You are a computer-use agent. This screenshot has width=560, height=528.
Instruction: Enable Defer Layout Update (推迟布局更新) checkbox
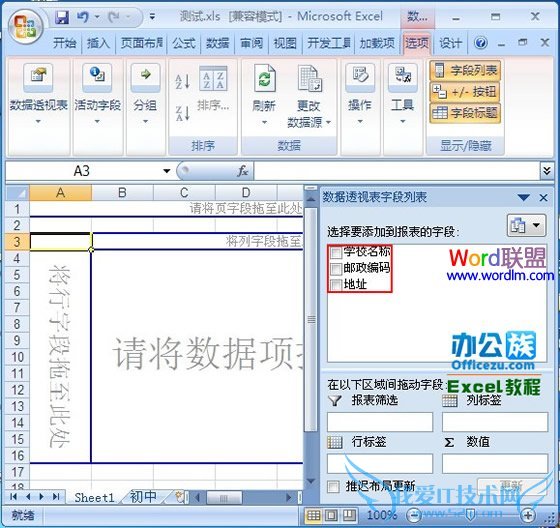point(333,487)
